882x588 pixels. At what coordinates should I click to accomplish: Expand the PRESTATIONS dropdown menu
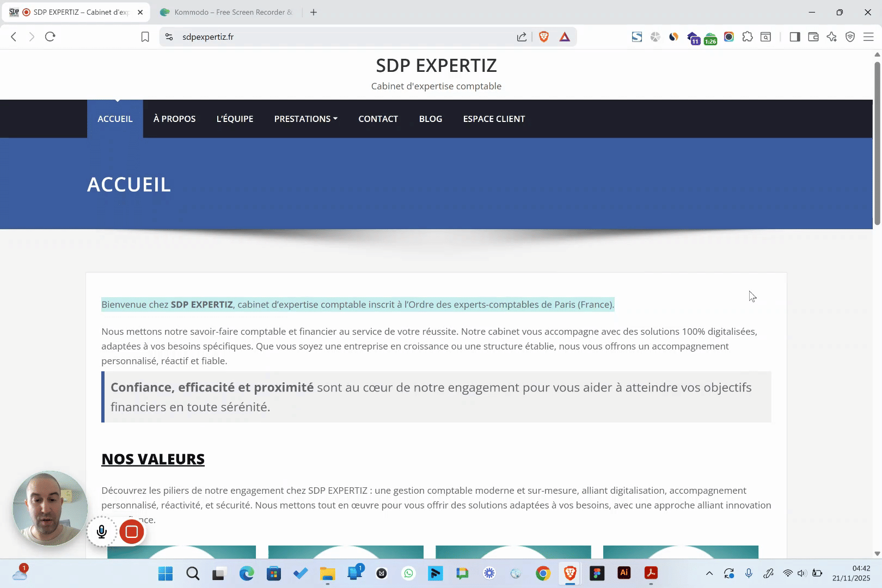[305, 119]
